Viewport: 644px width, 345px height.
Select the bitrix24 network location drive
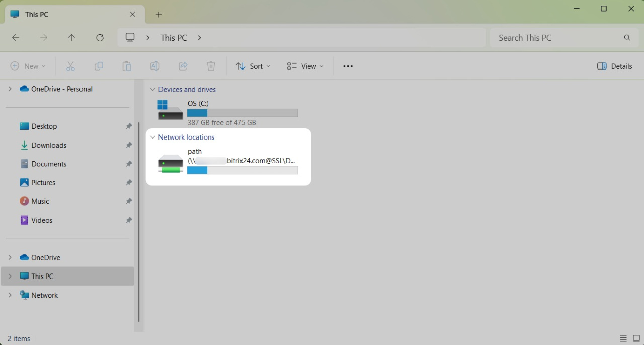pyautogui.click(x=228, y=161)
